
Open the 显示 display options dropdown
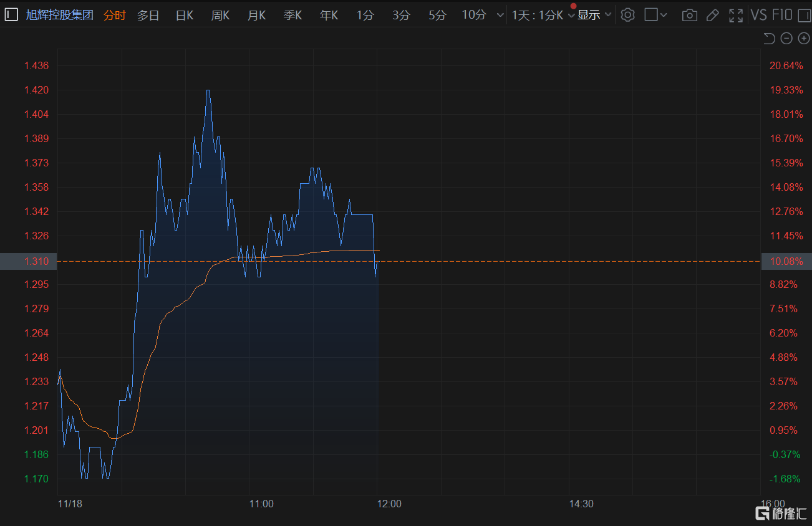click(594, 15)
